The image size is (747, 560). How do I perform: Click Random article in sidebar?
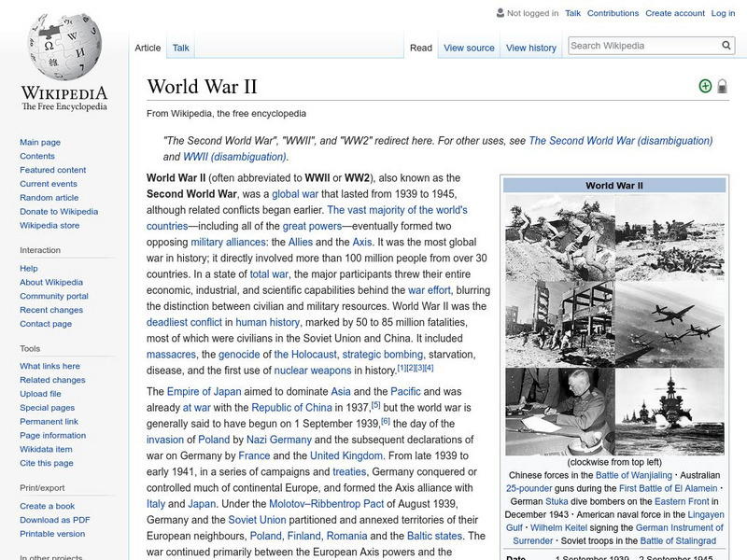[x=49, y=197]
